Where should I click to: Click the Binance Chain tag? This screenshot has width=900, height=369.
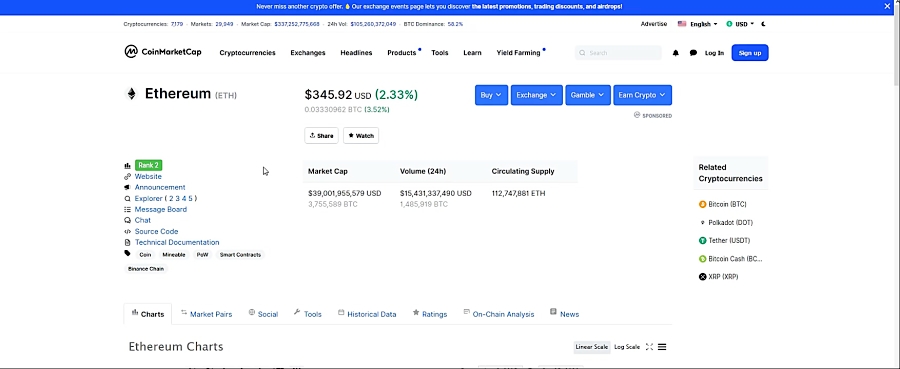146,269
